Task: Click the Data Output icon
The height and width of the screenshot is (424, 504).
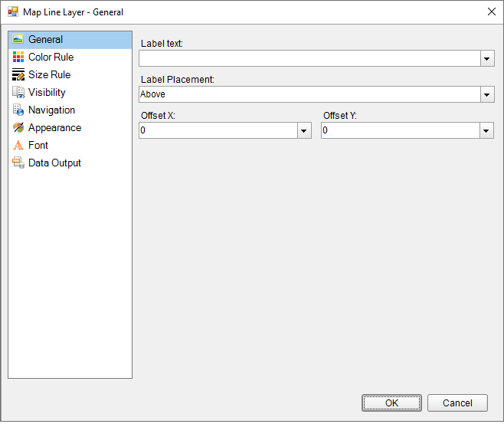Action: (18, 163)
